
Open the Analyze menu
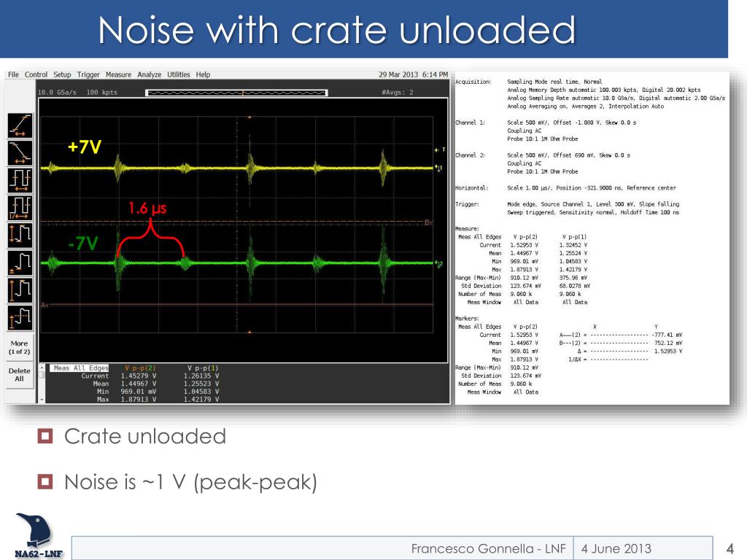[149, 75]
